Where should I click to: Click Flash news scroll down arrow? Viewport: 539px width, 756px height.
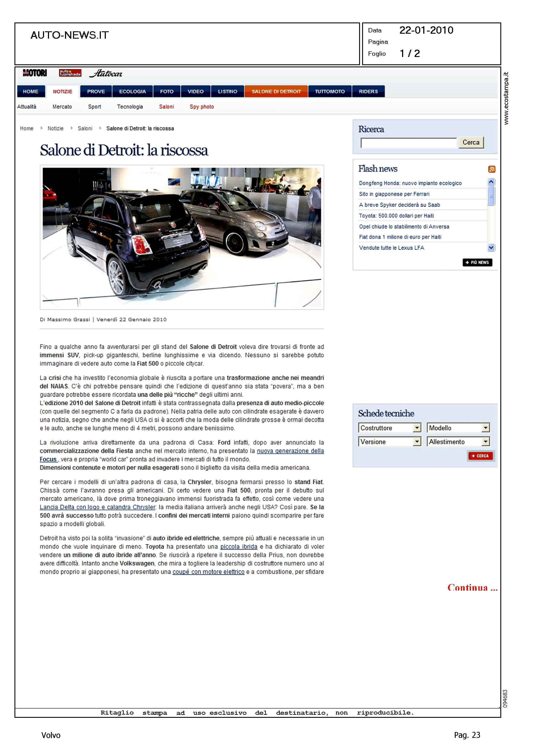point(491,247)
